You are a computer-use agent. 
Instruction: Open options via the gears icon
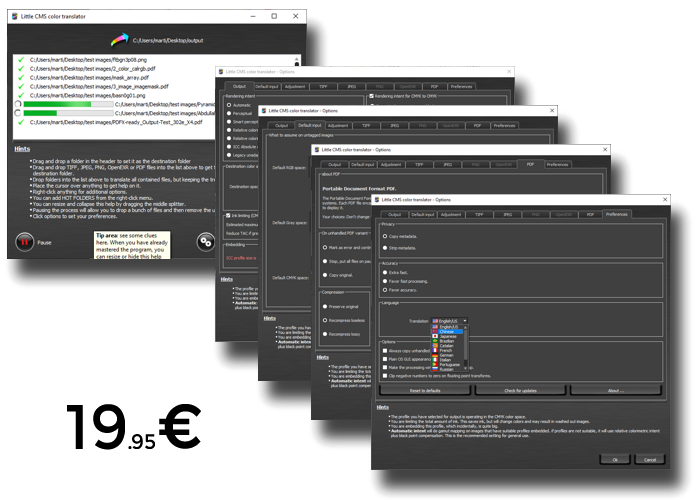(205, 241)
